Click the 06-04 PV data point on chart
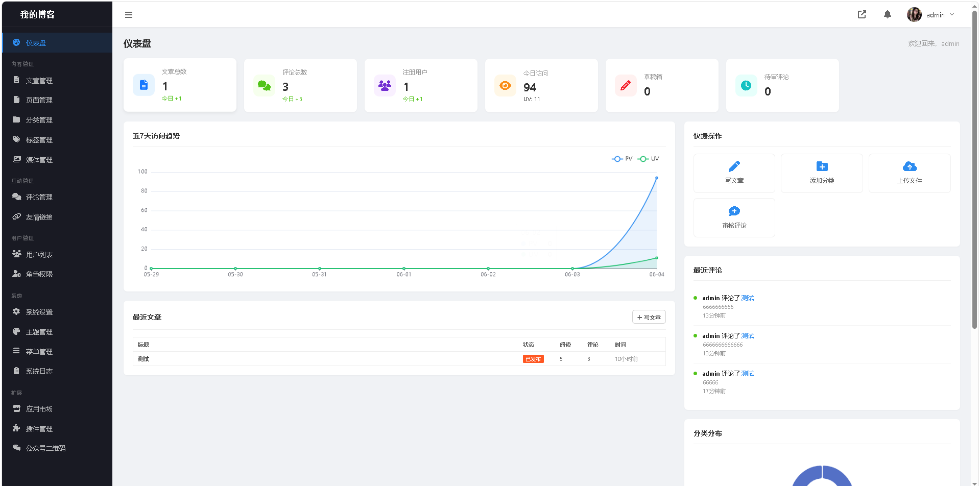The image size is (980, 486). pyautogui.click(x=657, y=178)
